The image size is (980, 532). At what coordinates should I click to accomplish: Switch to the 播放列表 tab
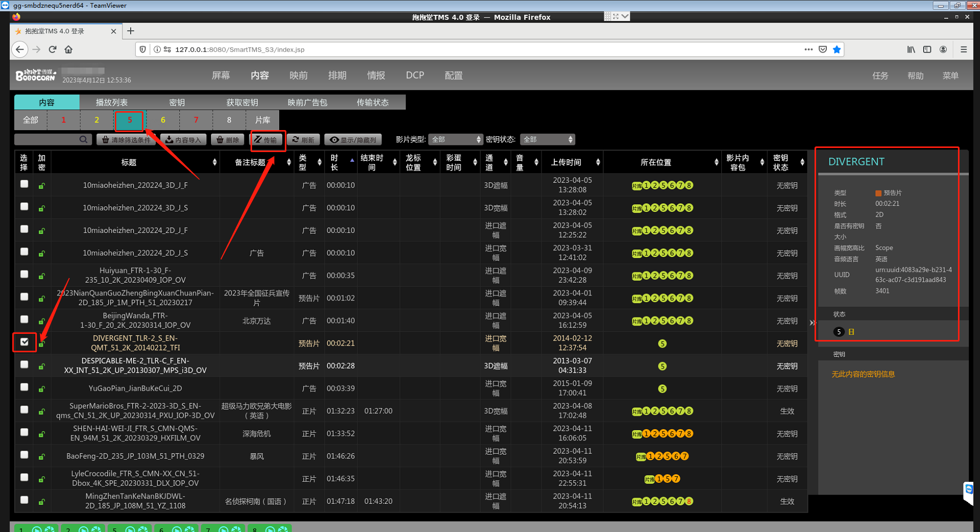112,102
